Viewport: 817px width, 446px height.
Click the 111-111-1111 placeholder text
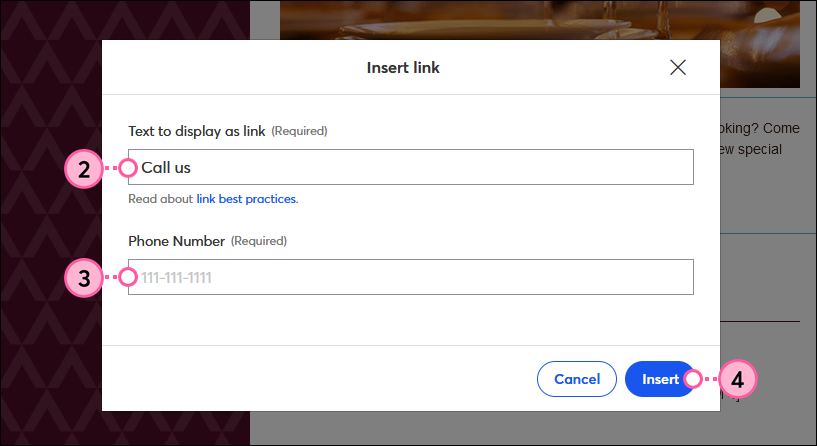pos(176,278)
